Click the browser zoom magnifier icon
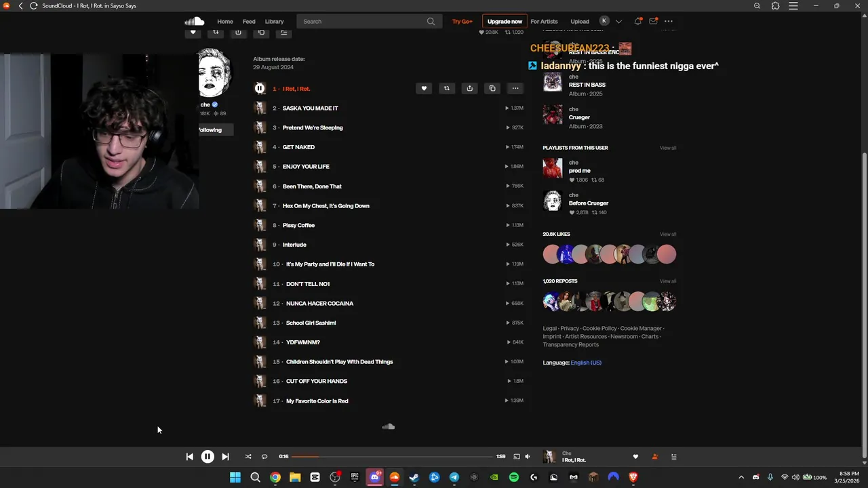The width and height of the screenshot is (868, 488). pyautogui.click(x=757, y=5)
